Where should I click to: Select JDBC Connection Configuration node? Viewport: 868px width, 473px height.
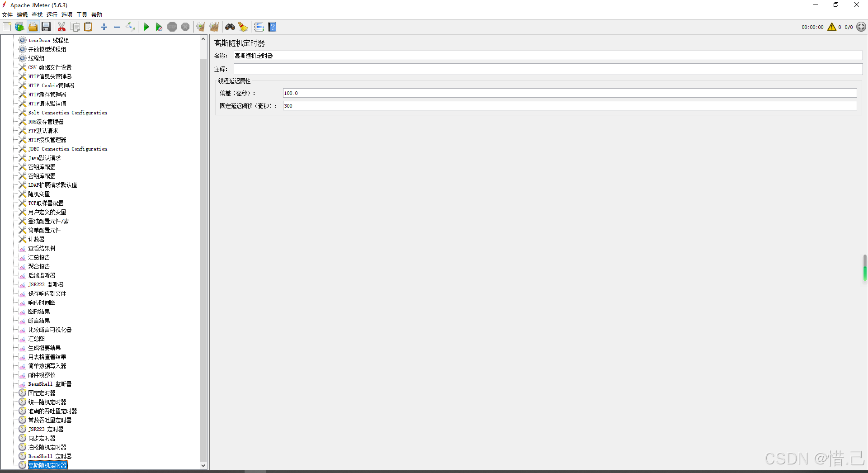pyautogui.click(x=68, y=149)
